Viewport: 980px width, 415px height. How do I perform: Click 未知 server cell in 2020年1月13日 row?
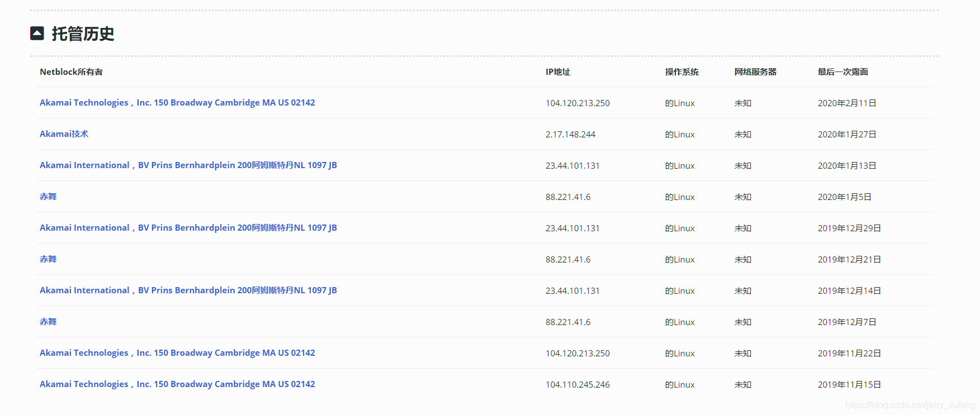tap(743, 166)
